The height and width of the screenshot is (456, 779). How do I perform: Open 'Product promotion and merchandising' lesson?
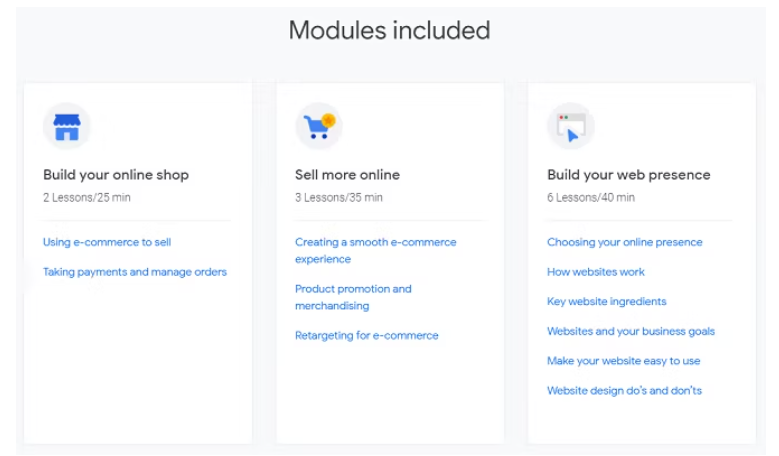click(353, 297)
